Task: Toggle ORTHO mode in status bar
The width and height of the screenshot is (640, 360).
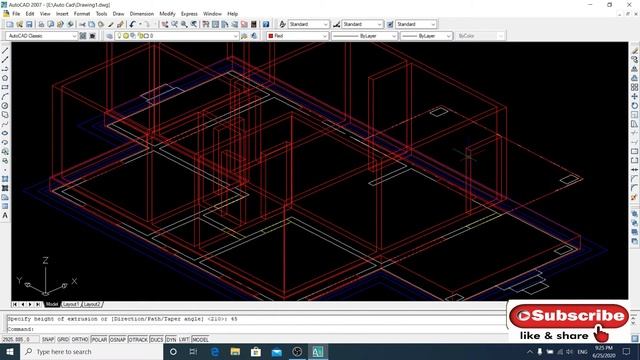Action: point(80,339)
